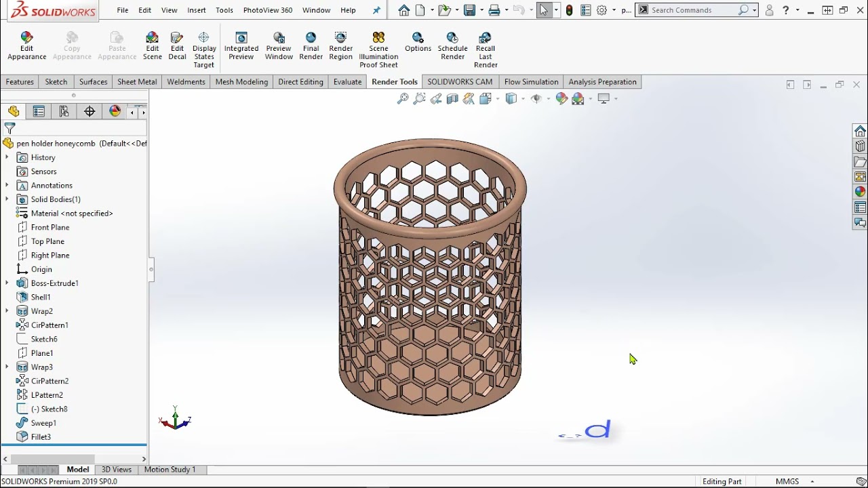868x488 pixels.
Task: Open the SOLIDWORKS Resources task pane tab
Action: (x=860, y=131)
